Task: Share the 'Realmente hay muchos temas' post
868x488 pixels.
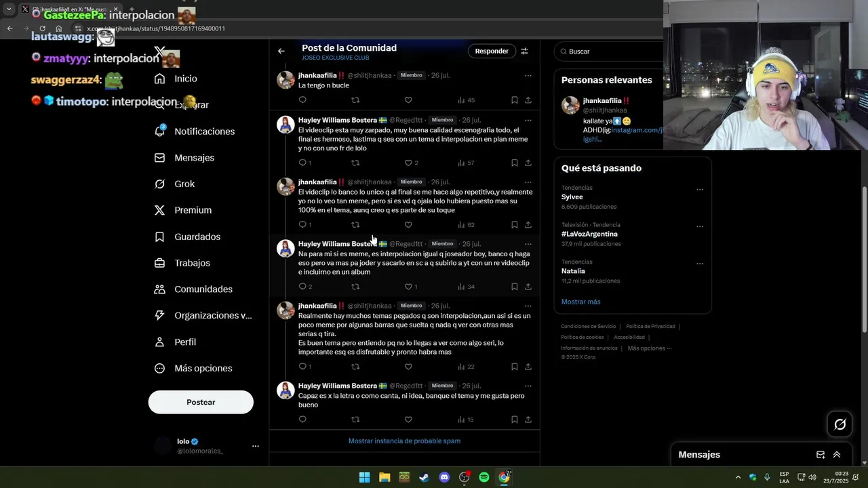Action: [x=528, y=367]
